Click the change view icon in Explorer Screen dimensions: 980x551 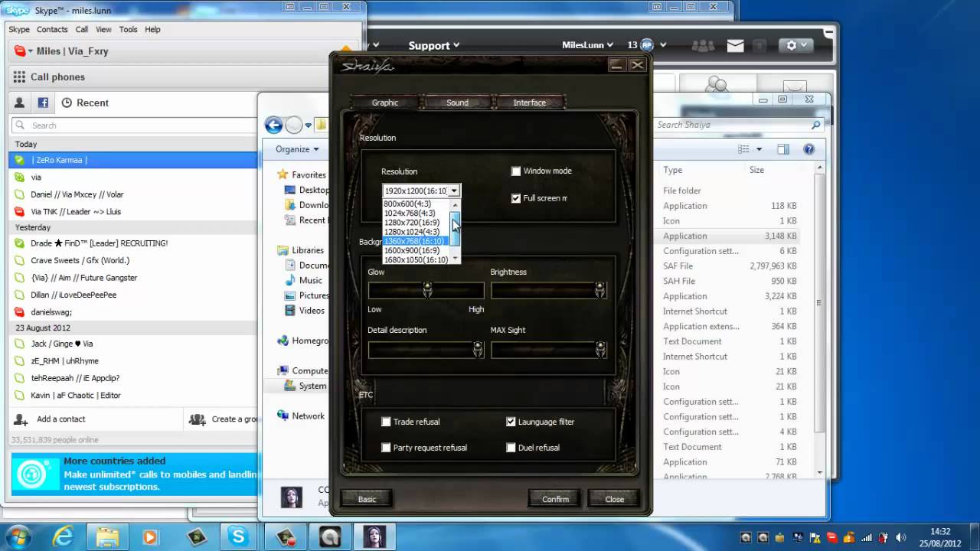click(743, 149)
